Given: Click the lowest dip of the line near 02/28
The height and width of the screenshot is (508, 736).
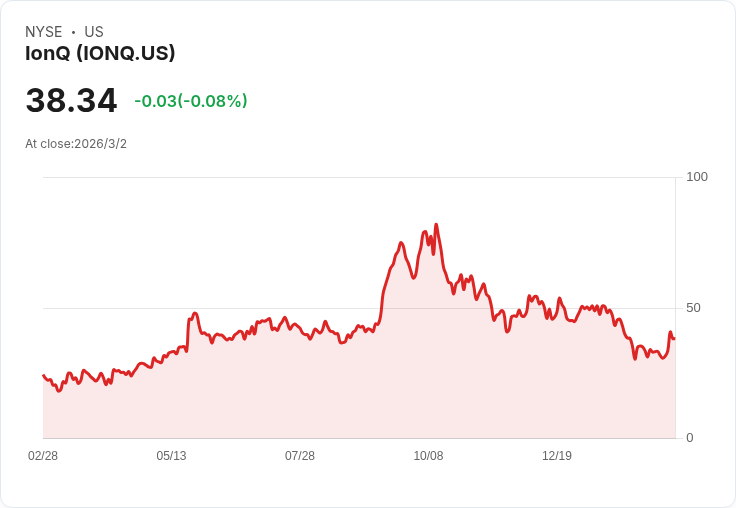Looking at the screenshot, I should [59, 390].
